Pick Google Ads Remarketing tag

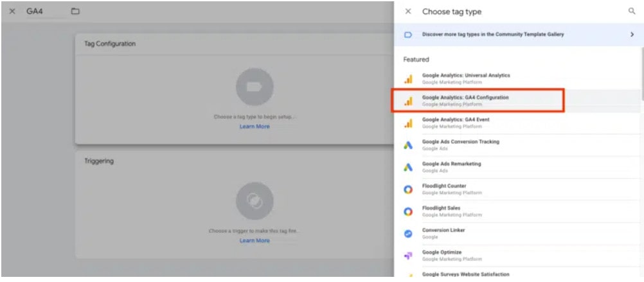tap(519, 167)
